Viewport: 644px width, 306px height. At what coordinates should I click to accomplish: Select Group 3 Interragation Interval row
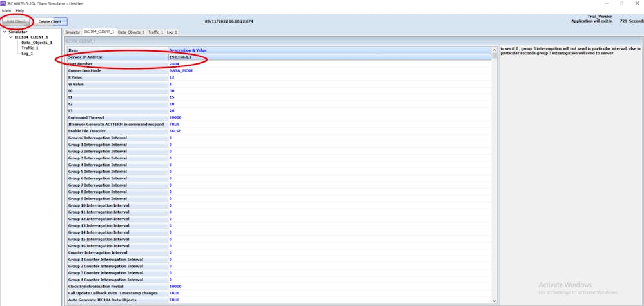278,158
